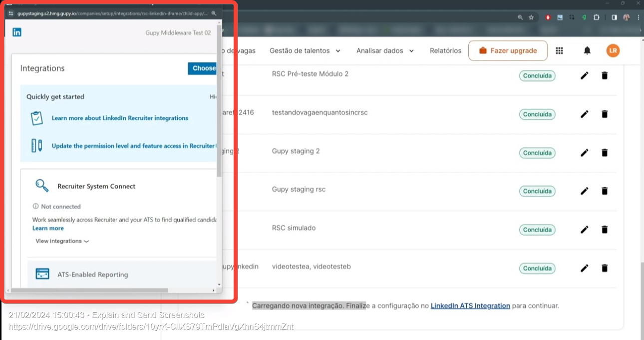Screen dimensions: 644x340
Task: Open Learn more about LinkedIn Recruiter integrations
Action: 120,118
